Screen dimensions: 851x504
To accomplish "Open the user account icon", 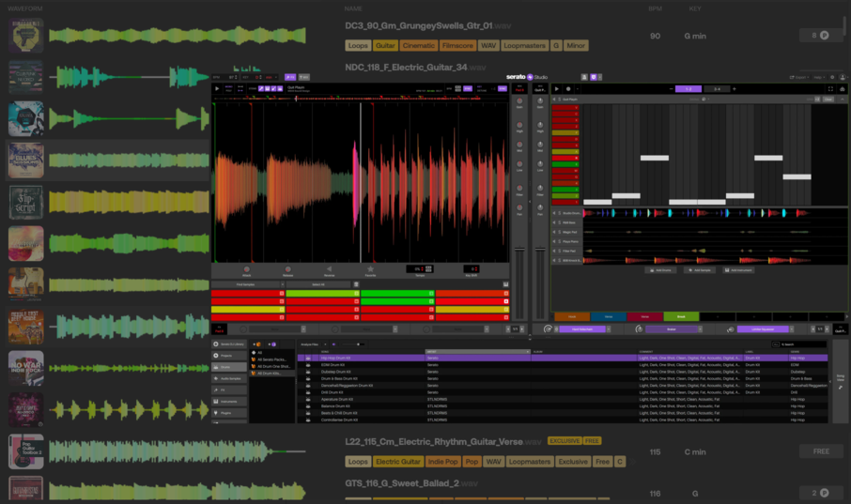I will (x=841, y=77).
